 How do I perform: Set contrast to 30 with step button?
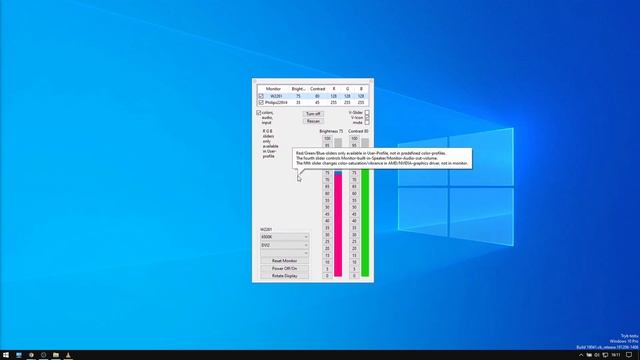(x=354, y=235)
